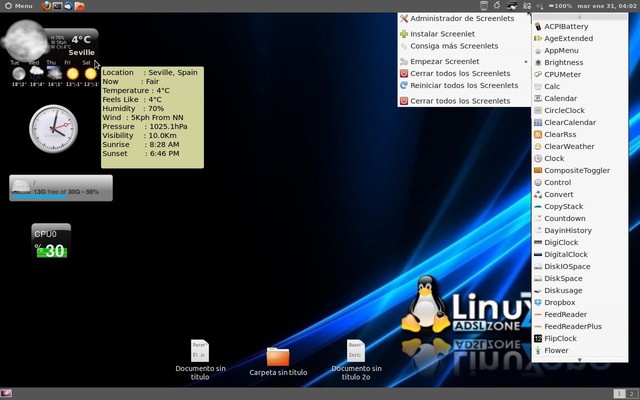Image resolution: width=640 pixels, height=400 pixels.
Task: Start the DiskIOSpace screenlet
Action: [x=580, y=267]
